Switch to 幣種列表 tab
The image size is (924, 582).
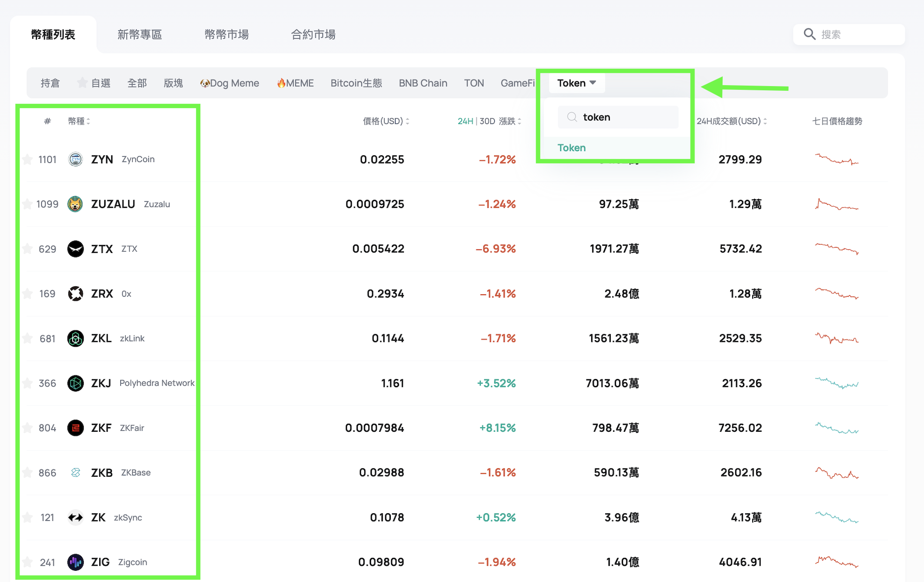[53, 35]
